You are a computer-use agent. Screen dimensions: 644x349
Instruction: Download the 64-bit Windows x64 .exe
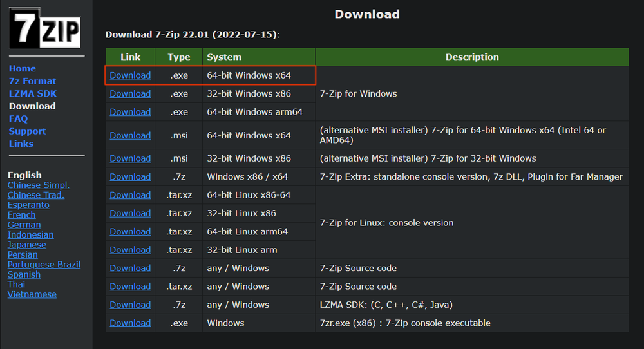tap(130, 75)
